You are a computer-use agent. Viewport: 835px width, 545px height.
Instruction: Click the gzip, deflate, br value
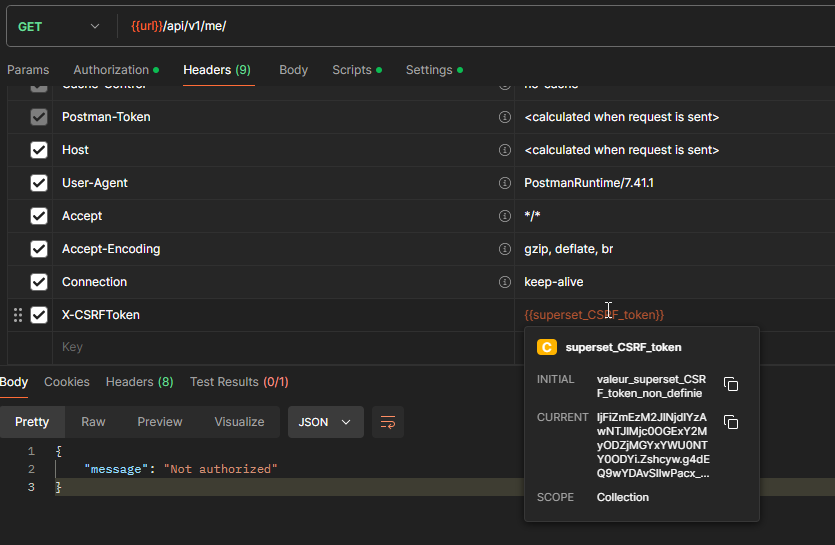[568, 249]
